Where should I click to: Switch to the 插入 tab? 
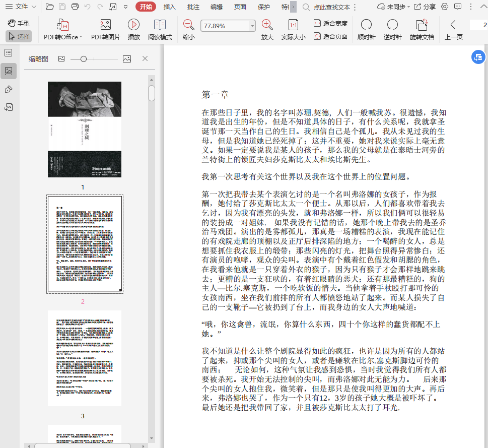click(169, 7)
